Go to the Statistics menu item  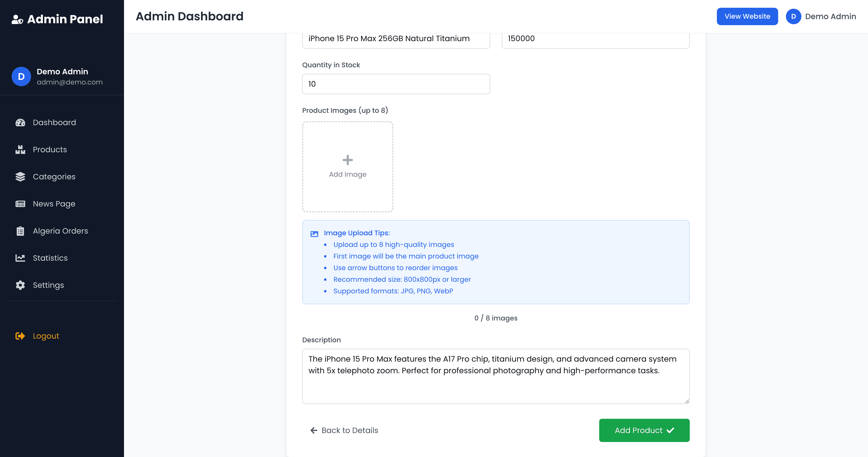click(50, 258)
